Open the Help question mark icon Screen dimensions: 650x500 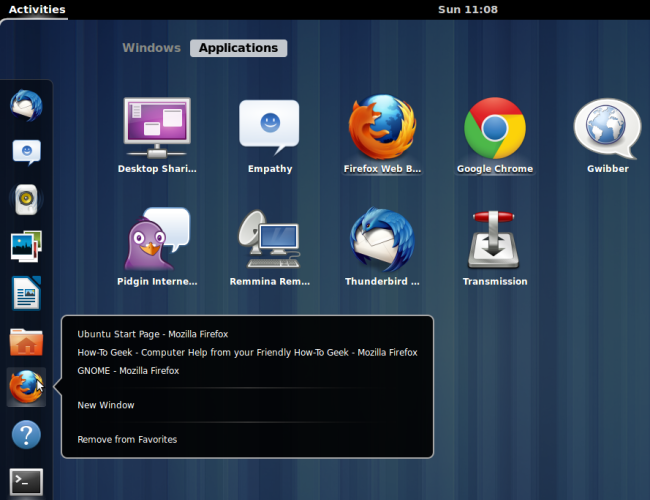26,434
